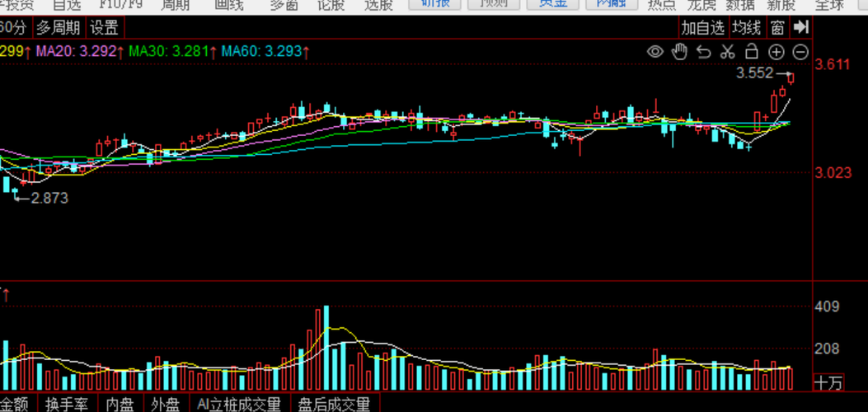Click the 208 volume axis label
The image size is (868, 412).
coord(828,349)
